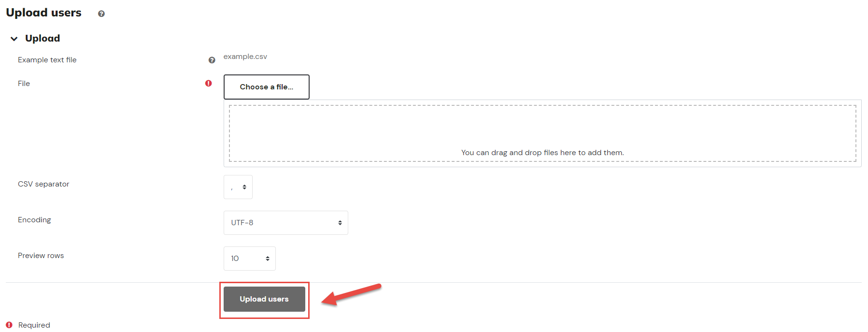Open the Preview rows dropdown

click(250, 259)
